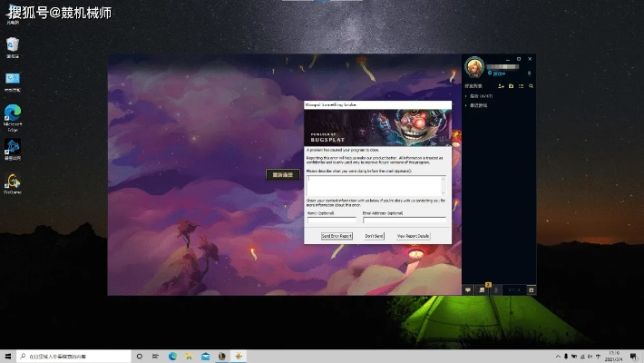Open Microsoft Edge desktop shortcut
The height and width of the screenshot is (363, 644).
(x=13, y=115)
